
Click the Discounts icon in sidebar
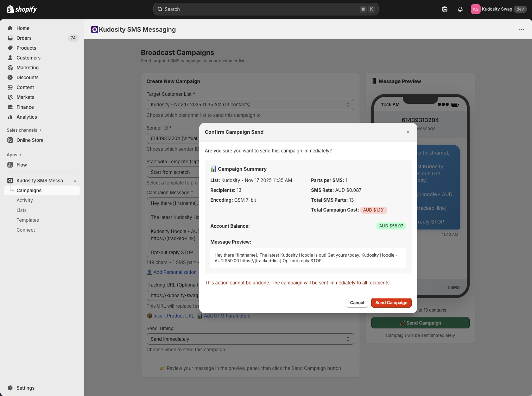click(10, 77)
